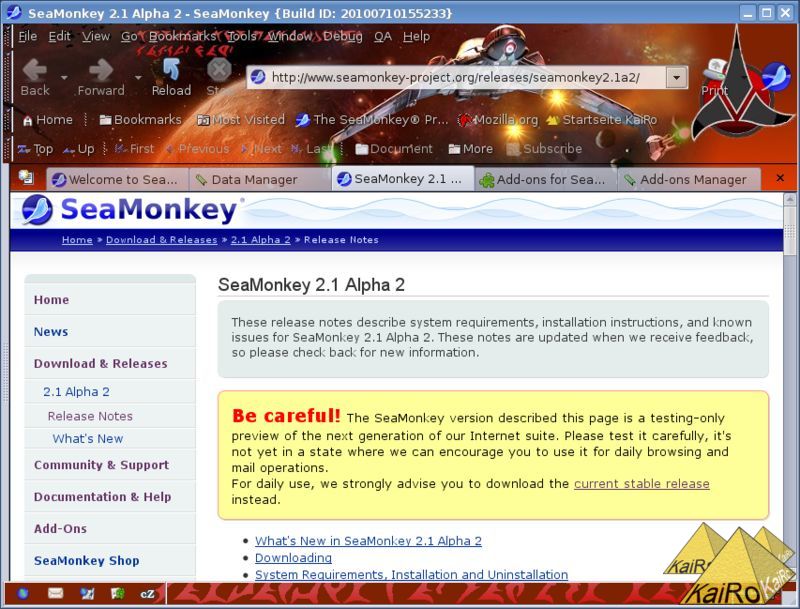Close the current tab with the X
Image resolution: width=800 pixels, height=609 pixels.
pos(780,177)
